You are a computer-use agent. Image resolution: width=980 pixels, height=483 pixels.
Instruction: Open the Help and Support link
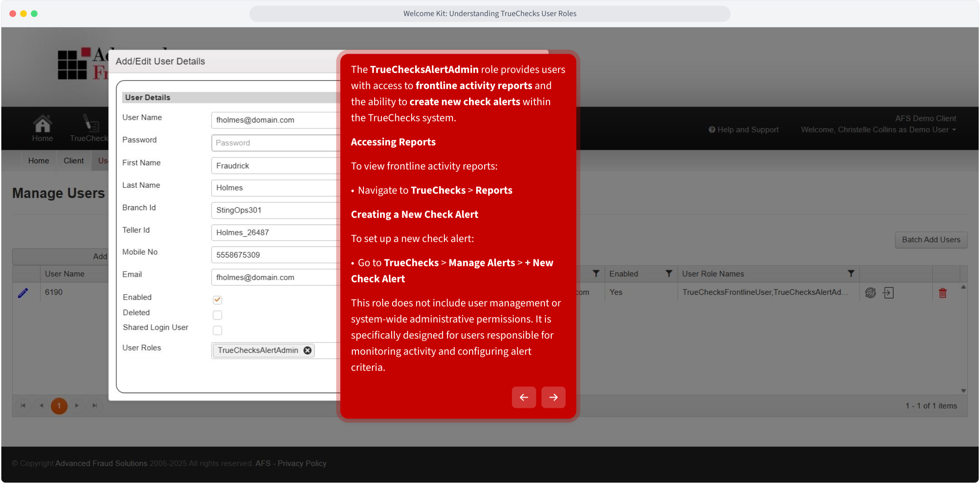pos(744,130)
